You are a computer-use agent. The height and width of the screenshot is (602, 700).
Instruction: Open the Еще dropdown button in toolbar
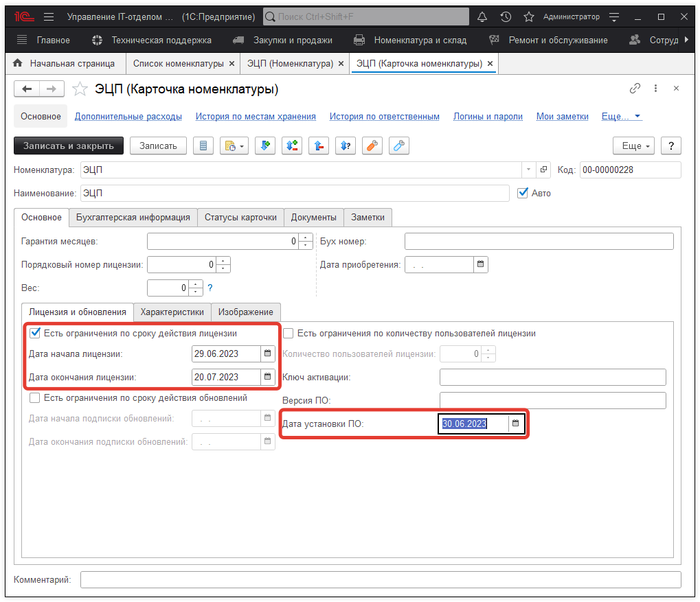632,146
